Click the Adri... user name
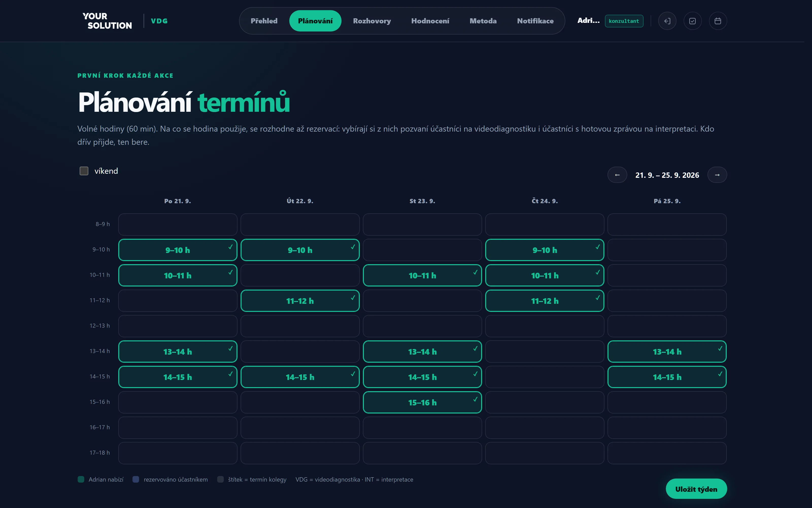 pos(588,21)
